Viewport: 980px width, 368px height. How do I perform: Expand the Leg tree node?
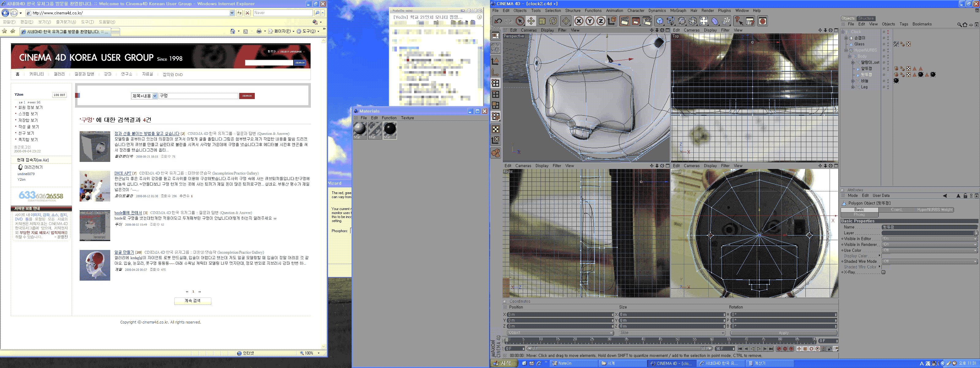853,87
